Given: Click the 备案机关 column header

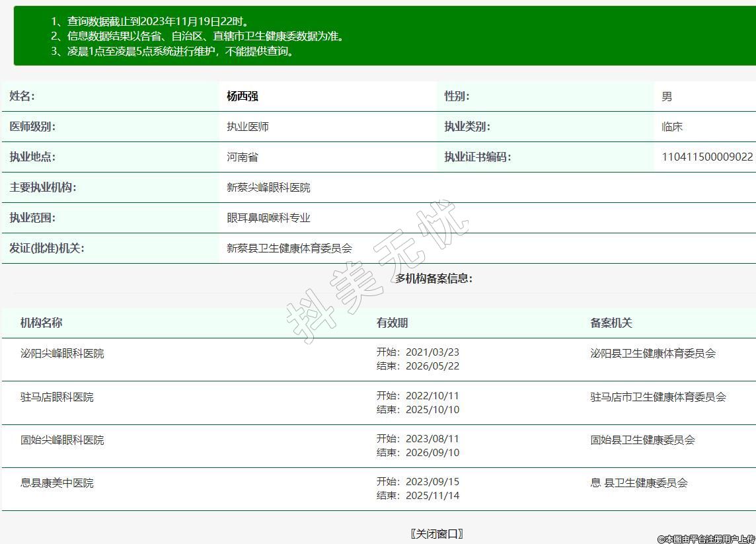Looking at the screenshot, I should [611, 323].
